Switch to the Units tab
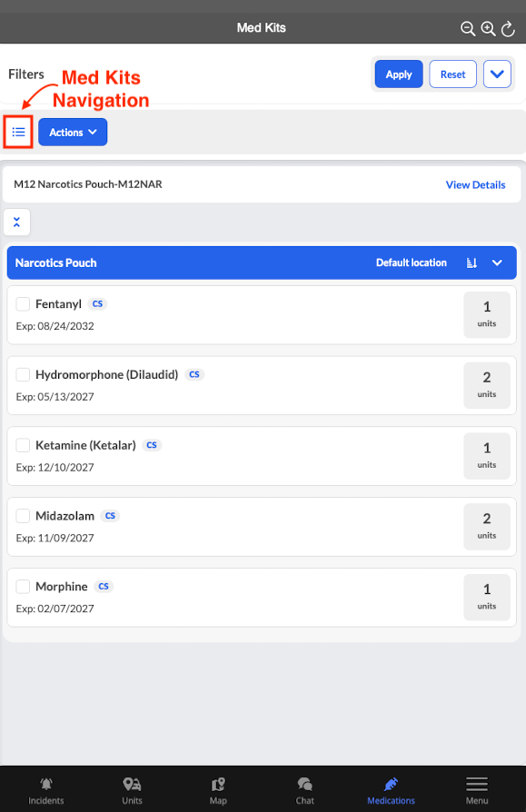The height and width of the screenshot is (812, 526). click(x=132, y=790)
